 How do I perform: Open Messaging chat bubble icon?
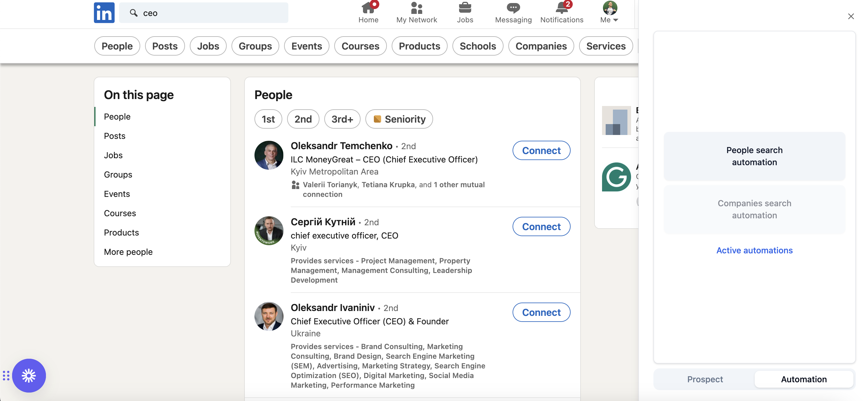tap(513, 8)
